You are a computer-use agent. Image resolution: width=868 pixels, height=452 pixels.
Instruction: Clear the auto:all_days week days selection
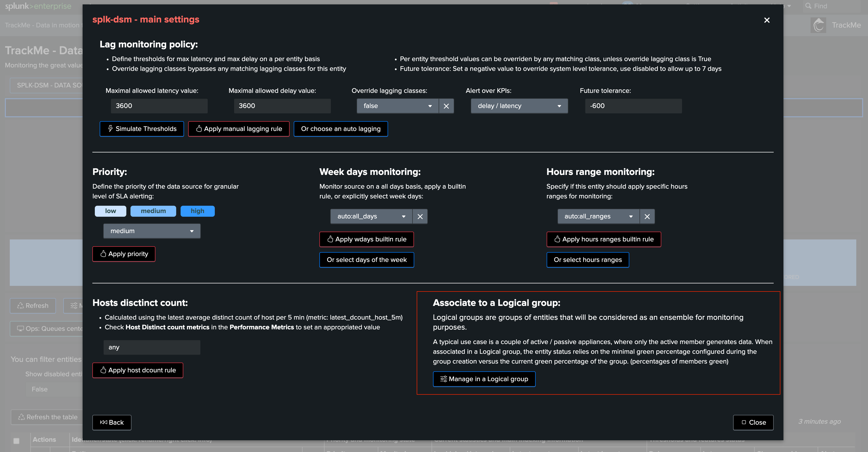click(x=420, y=216)
